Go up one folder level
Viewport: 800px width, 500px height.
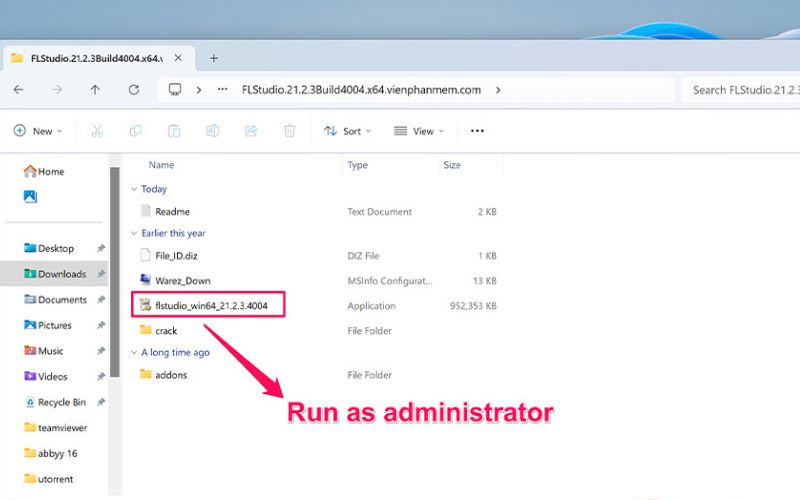pyautogui.click(x=95, y=90)
